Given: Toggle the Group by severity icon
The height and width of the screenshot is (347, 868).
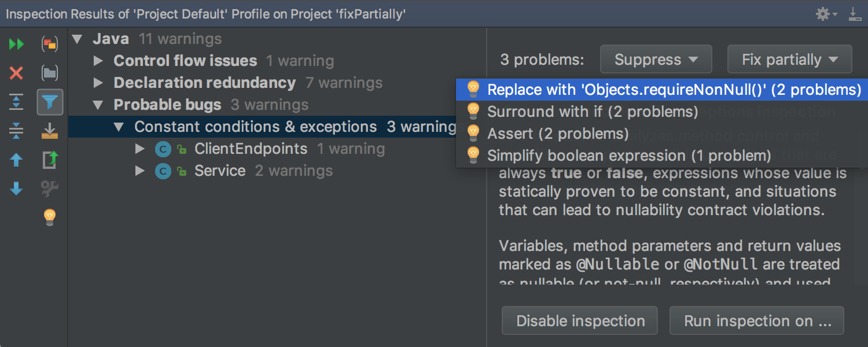Looking at the screenshot, I should point(50,45).
